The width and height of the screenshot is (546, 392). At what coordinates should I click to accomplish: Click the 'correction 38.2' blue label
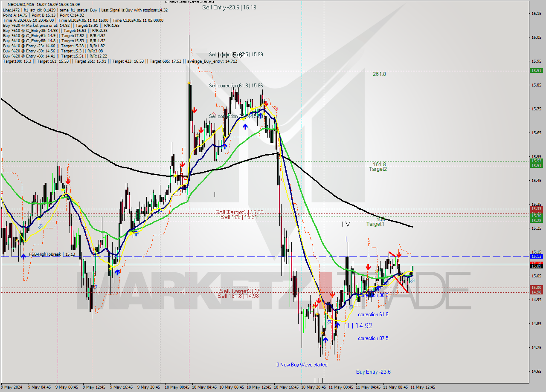tap(373, 295)
